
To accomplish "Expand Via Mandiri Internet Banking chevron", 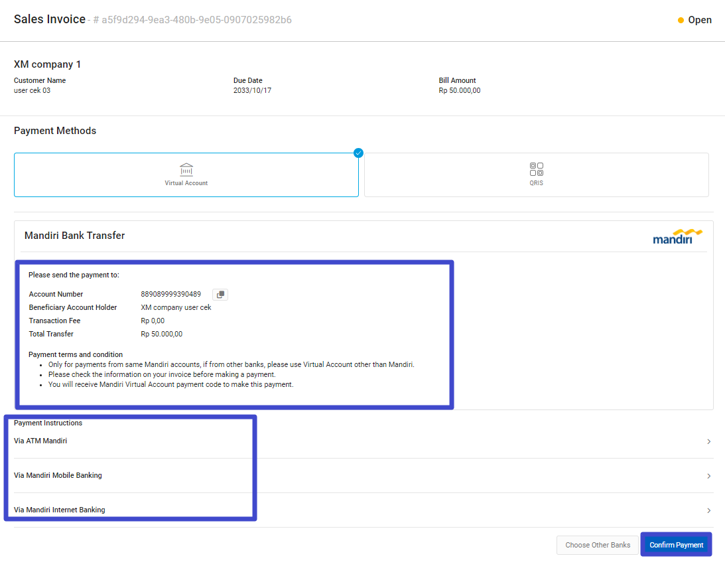I will pos(709,511).
